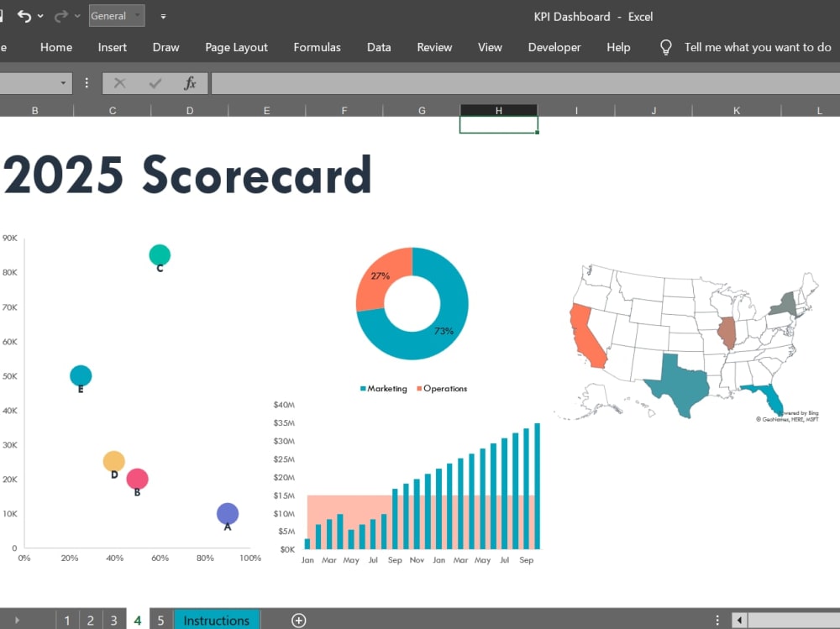840x629 pixels.
Task: Switch to sheet tab 1
Action: pos(67,620)
